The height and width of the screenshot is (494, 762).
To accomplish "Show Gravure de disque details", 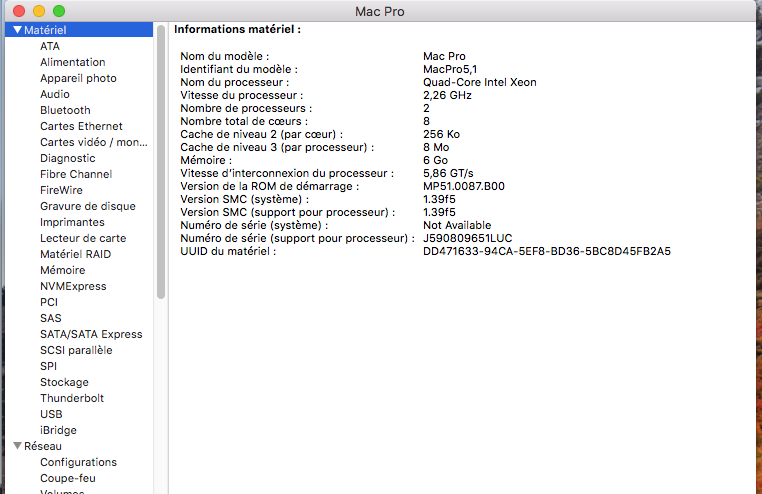I will point(87,206).
